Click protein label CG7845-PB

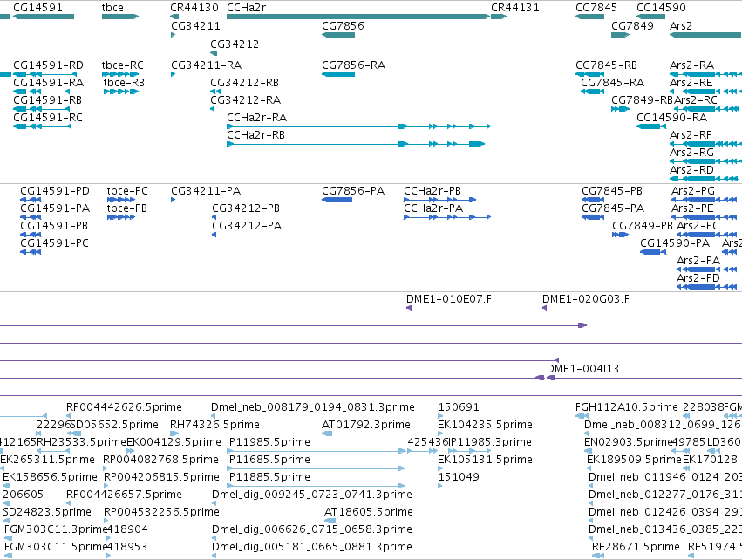click(x=612, y=191)
